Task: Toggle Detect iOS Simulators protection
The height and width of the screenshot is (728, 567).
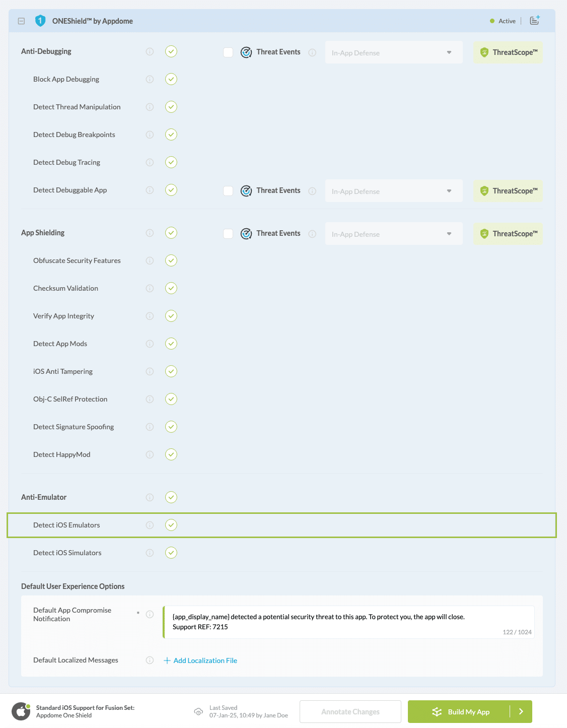Action: click(x=171, y=553)
